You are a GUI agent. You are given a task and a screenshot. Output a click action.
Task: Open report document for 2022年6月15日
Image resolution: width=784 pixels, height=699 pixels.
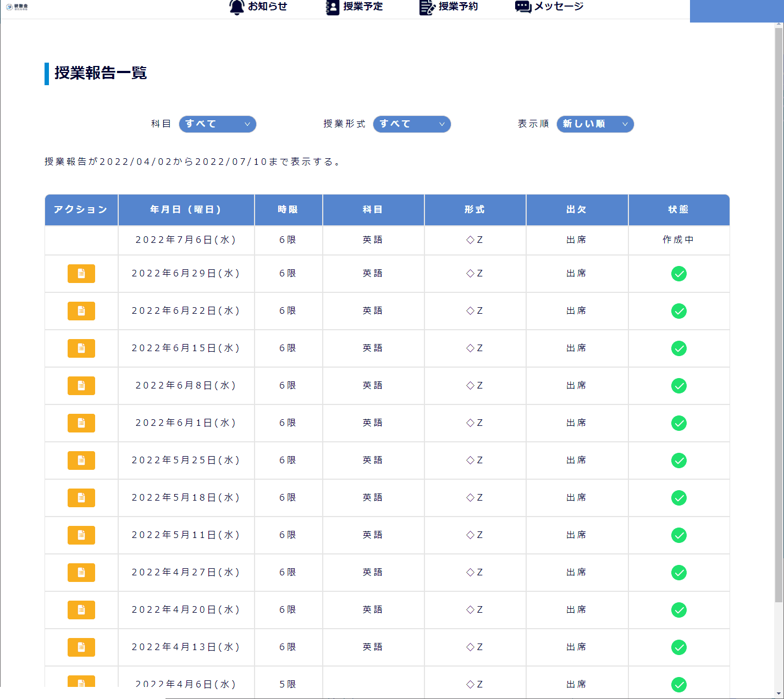(81, 348)
